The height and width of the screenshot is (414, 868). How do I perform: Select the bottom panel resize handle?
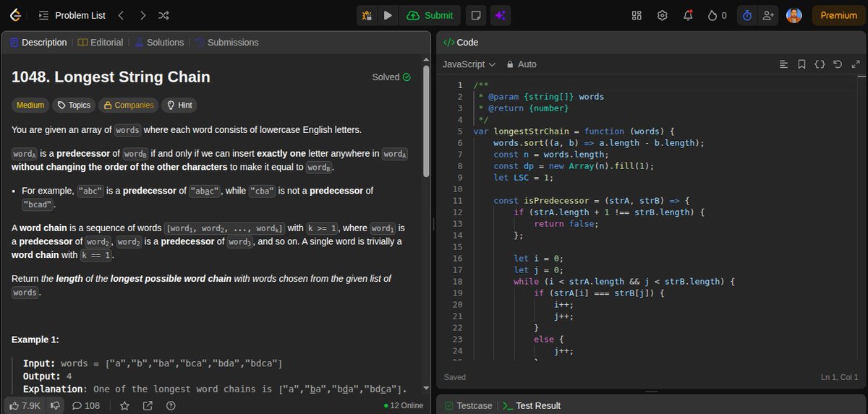[651, 392]
